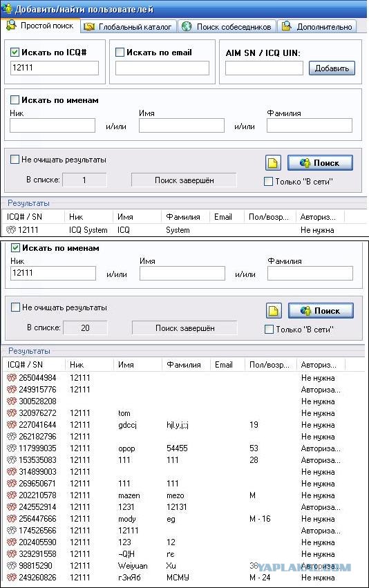Click the status flower icon beside 12111 ICQ System
The height and width of the screenshot is (588, 369).
tap(11, 230)
